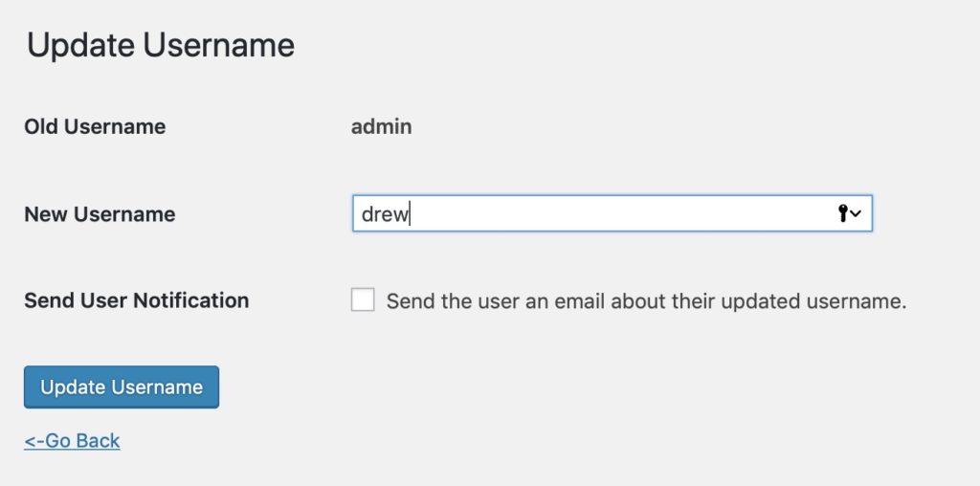Click the old username value 'admin'
The height and width of the screenshot is (486, 980).
coord(381,127)
